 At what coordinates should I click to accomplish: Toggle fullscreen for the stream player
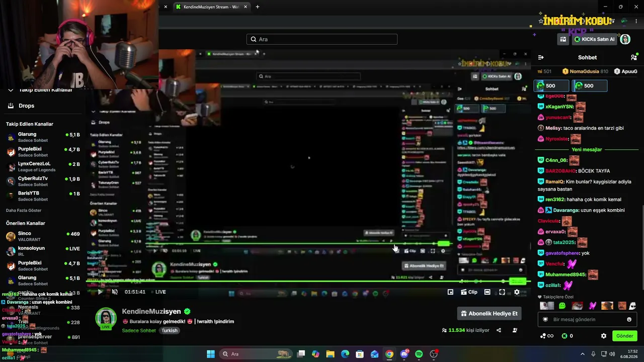502,292
